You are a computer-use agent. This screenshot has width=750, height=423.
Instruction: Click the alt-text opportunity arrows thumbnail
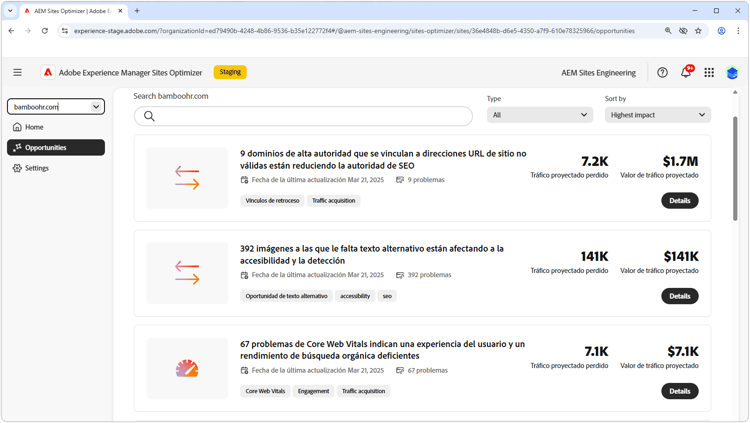[187, 273]
